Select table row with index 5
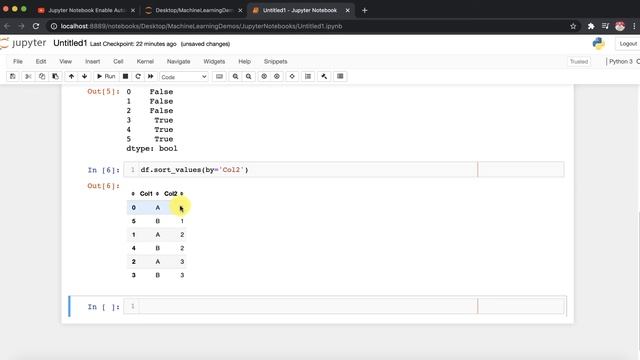This screenshot has width=640, height=360. pyautogui.click(x=157, y=221)
